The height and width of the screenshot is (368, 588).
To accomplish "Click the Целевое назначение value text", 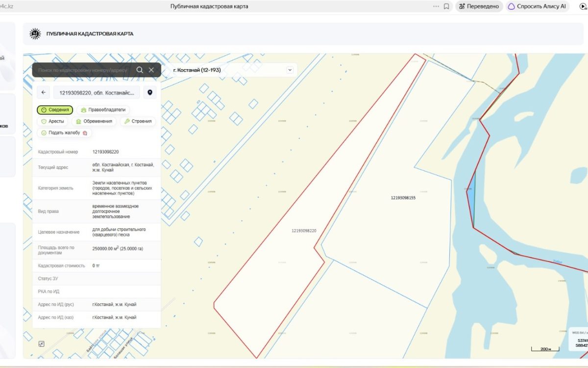I will coord(119,232).
